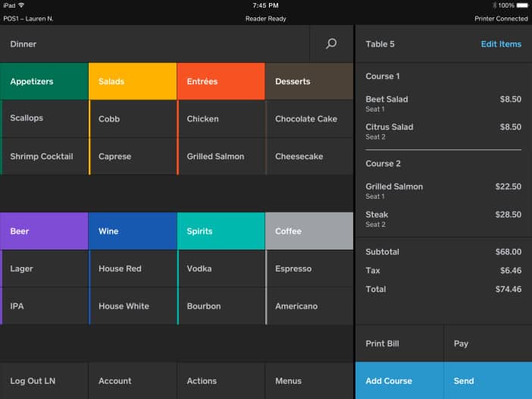Log Out LN user
The height and width of the screenshot is (399, 532).
point(44,381)
